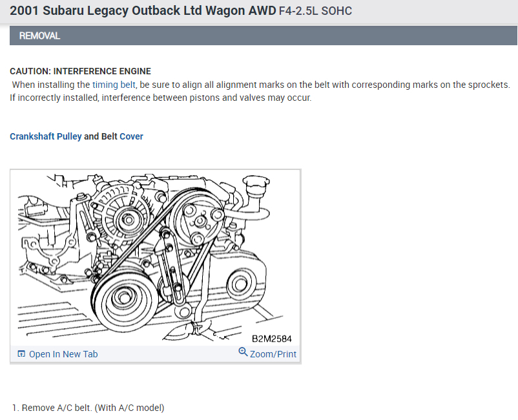Click step 1 Remove A/C belt text
518x420 pixels.
pos(88,408)
